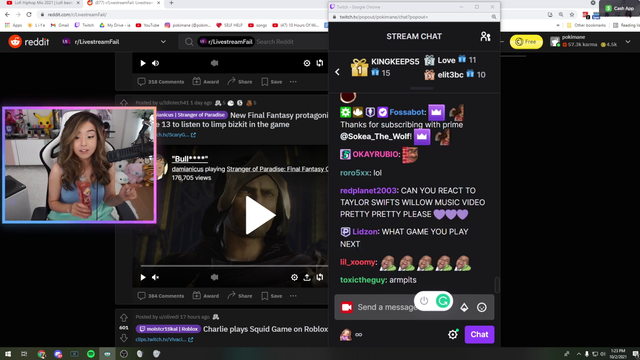Click the Fossabot username in chat

coord(407,112)
